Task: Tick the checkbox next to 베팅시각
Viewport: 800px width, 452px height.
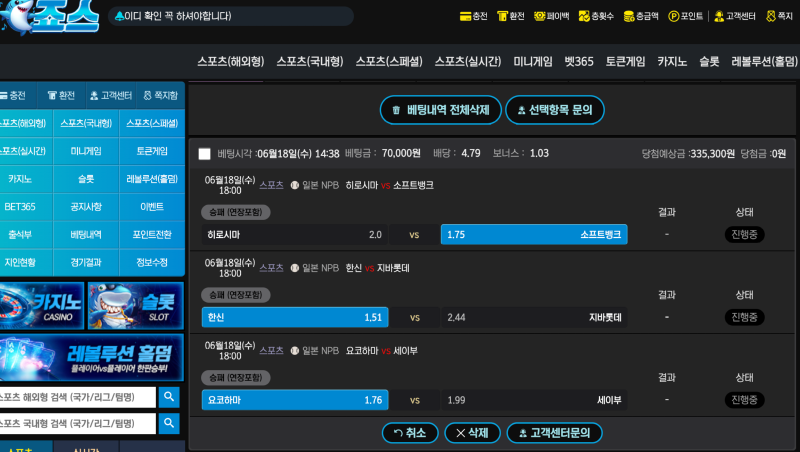Action: pyautogui.click(x=205, y=154)
